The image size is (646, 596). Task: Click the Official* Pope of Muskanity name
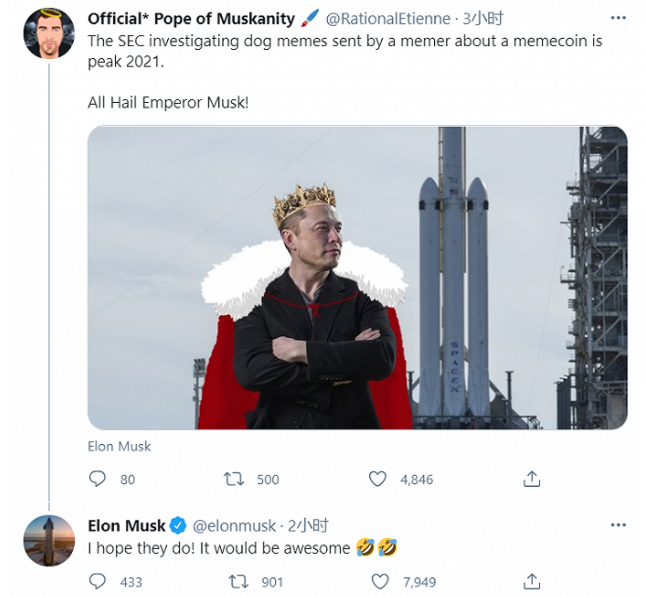191,19
